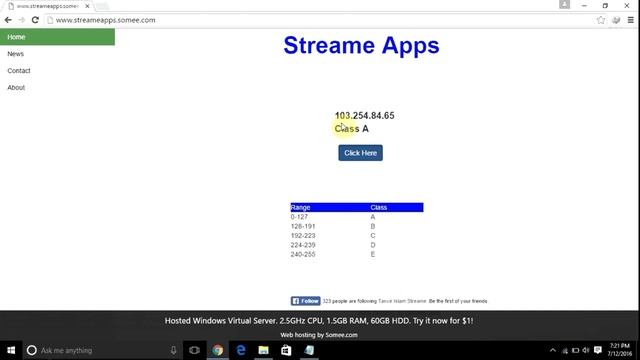The height and width of the screenshot is (360, 640).
Task: Click the Ask me anything search box
Action: click(102, 350)
